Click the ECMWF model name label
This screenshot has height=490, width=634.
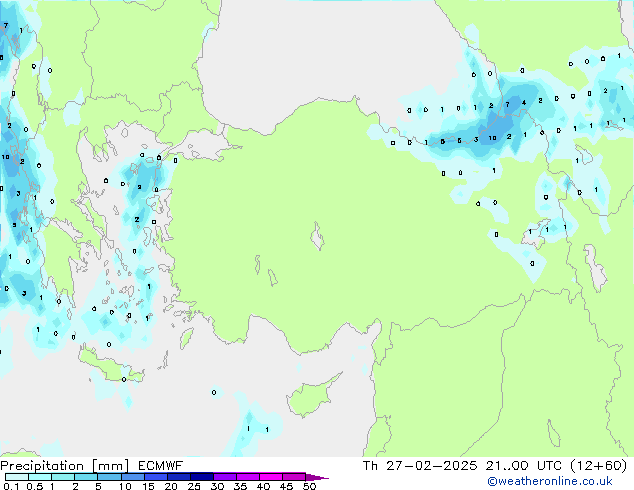coord(161,466)
